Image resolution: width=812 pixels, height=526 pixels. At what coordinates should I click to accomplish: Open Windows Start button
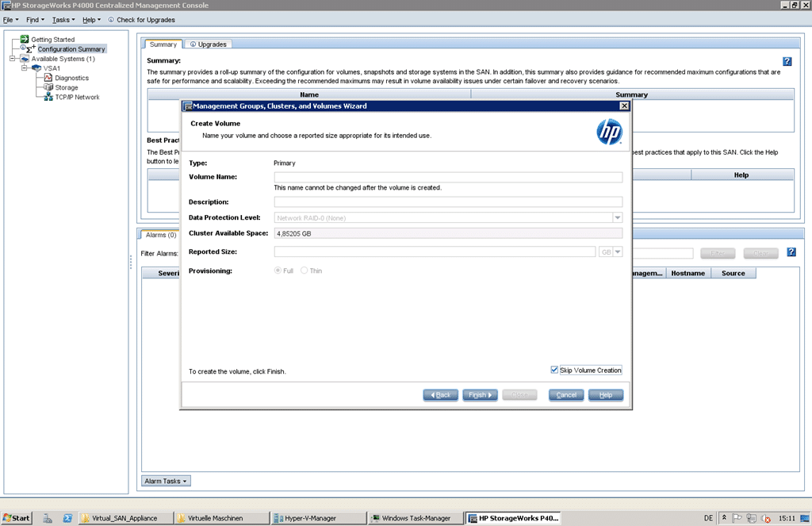17,518
